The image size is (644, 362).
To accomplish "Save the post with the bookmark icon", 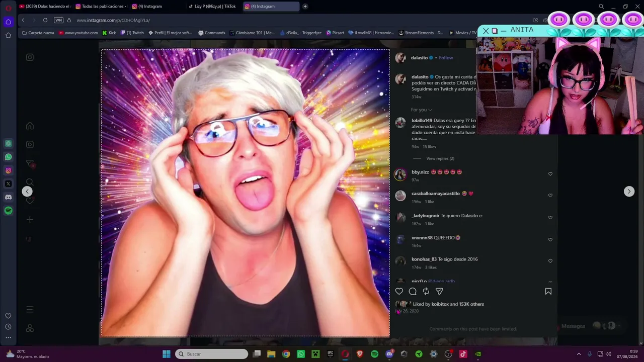I will click(x=548, y=291).
